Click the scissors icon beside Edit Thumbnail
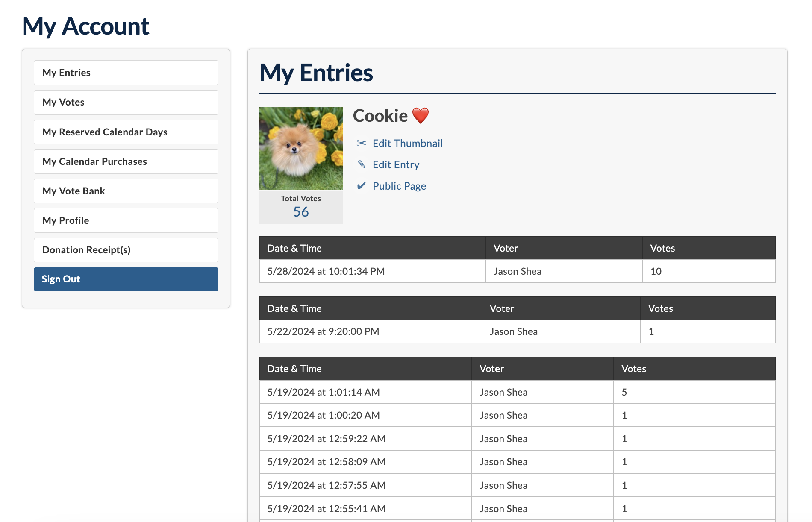Screen dimensions: 812x522 (361, 143)
